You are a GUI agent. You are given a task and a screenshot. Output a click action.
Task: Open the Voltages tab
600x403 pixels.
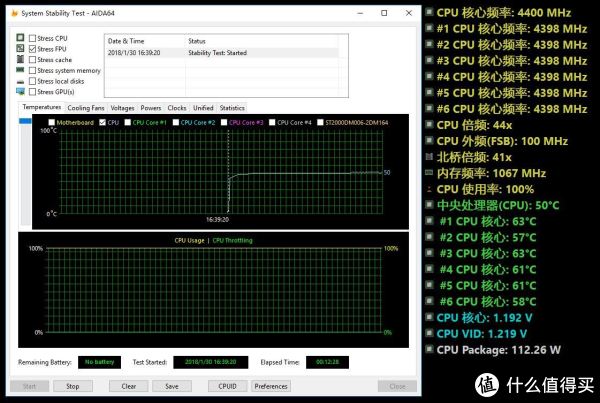(122, 108)
